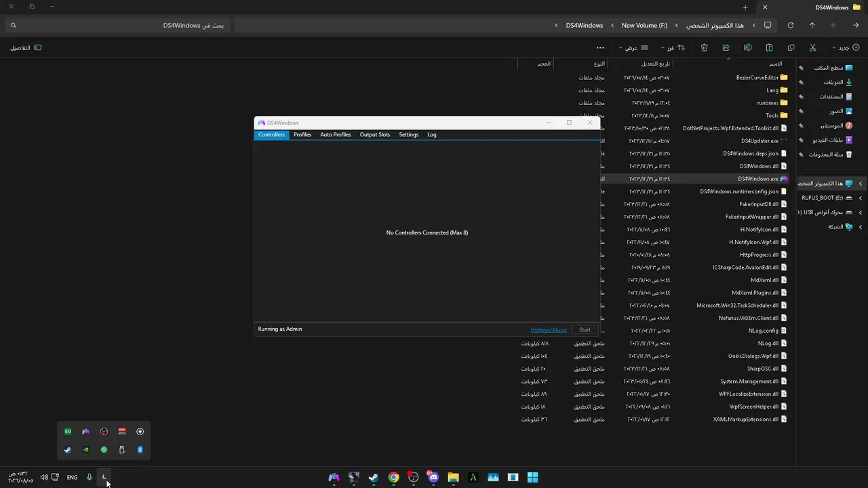
Task: Expand the RUFUS_BOOT (E:) drive node
Action: pyautogui.click(x=861, y=198)
